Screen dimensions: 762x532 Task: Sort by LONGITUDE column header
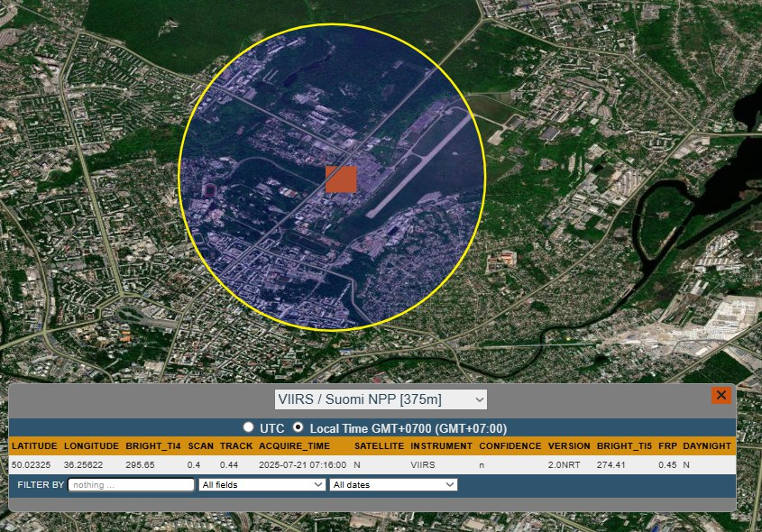(x=91, y=446)
